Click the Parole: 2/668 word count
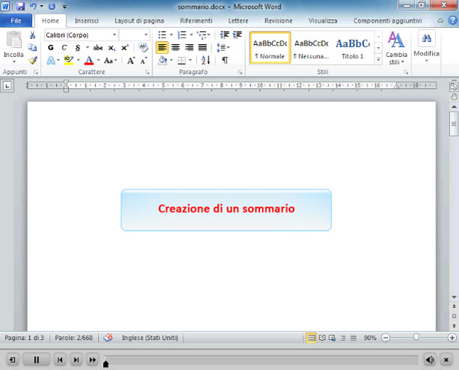 [74, 338]
